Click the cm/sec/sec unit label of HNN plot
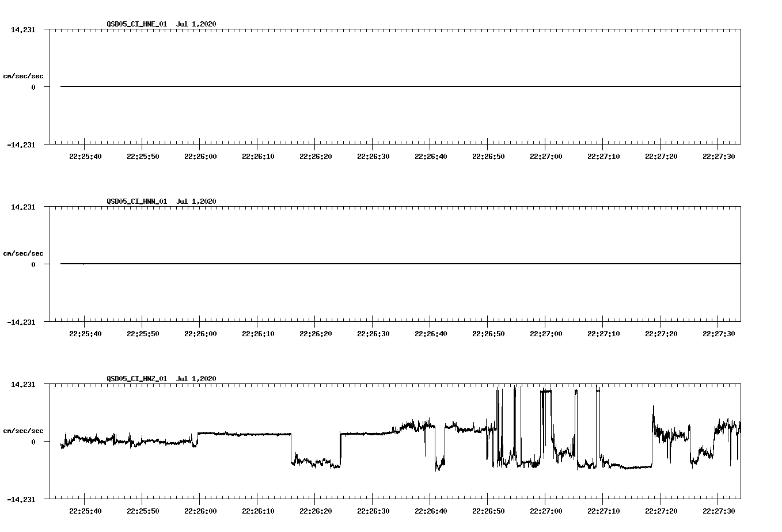 click(x=23, y=253)
